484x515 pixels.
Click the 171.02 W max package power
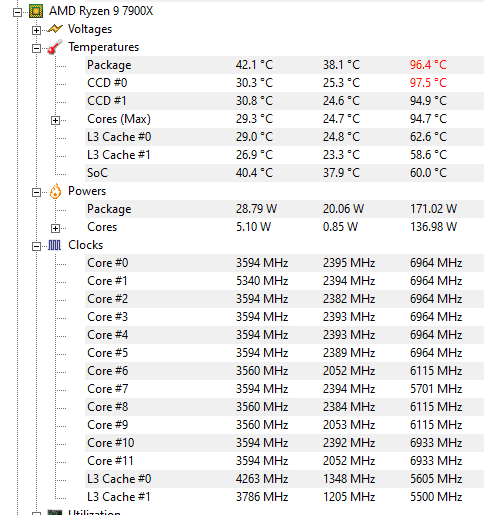tap(433, 209)
